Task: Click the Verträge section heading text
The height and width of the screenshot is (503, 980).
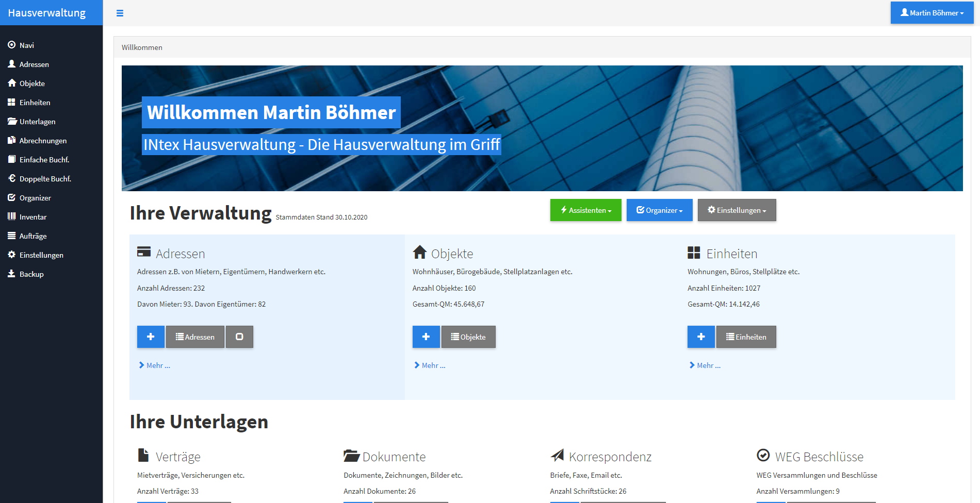Action: [x=178, y=457]
